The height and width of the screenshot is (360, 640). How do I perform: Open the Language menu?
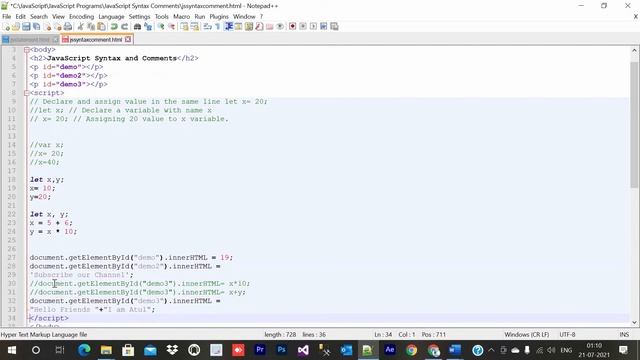(x=111, y=16)
